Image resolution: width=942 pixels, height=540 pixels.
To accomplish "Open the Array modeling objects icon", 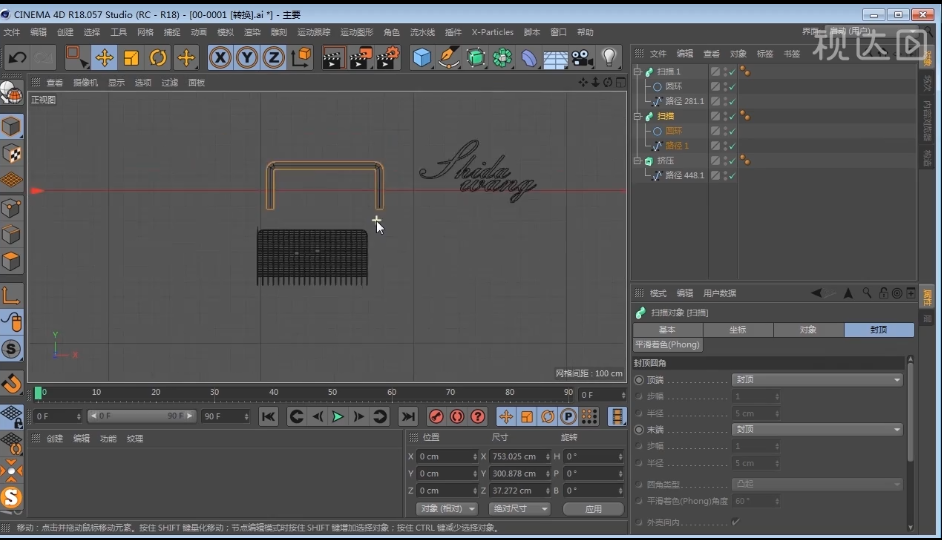I will (x=502, y=58).
